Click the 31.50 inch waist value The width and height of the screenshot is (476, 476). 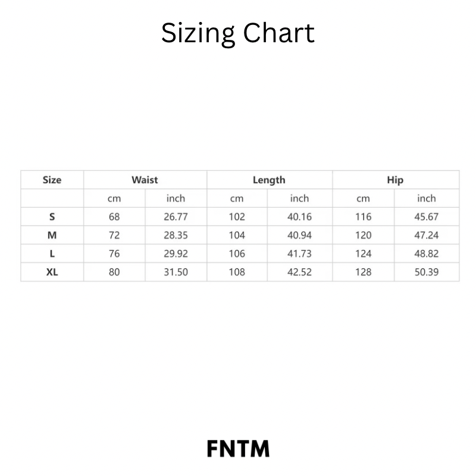click(176, 272)
